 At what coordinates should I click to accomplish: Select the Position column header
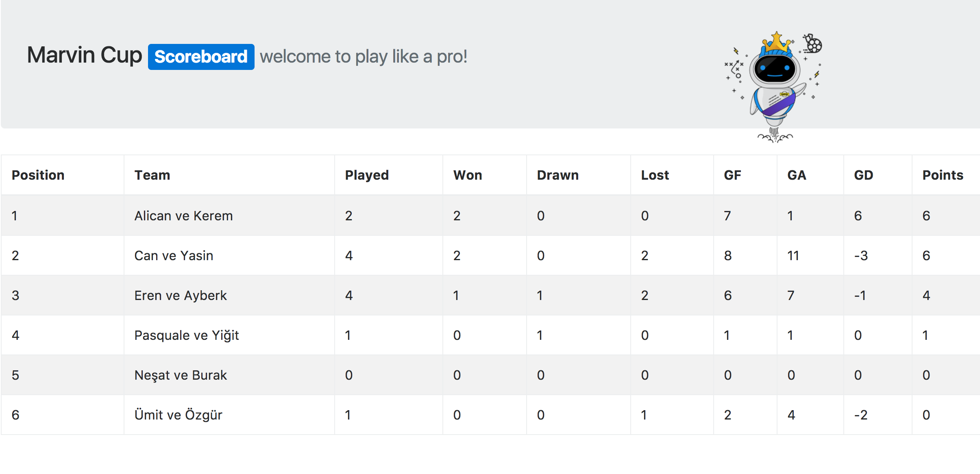(x=38, y=175)
